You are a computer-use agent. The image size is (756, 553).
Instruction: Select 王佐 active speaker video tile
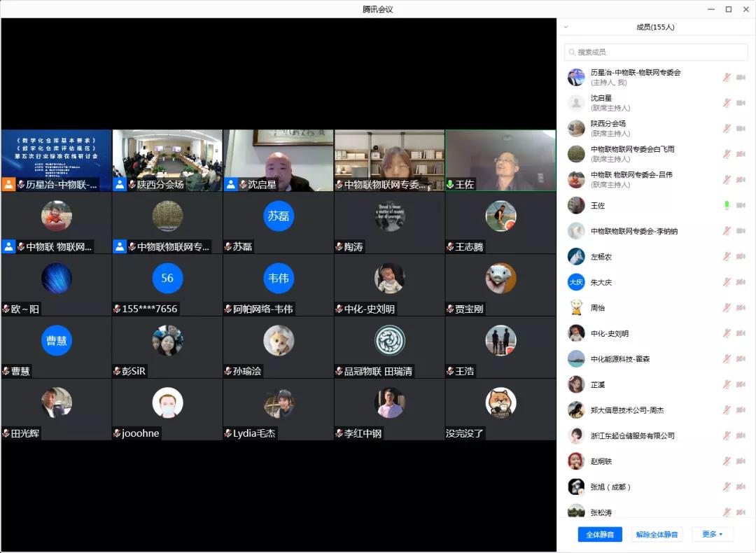(x=500, y=160)
